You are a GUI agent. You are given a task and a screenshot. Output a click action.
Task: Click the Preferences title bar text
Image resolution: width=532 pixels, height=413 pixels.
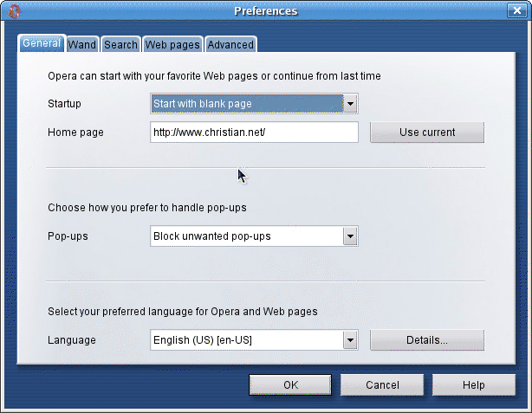coord(265,11)
